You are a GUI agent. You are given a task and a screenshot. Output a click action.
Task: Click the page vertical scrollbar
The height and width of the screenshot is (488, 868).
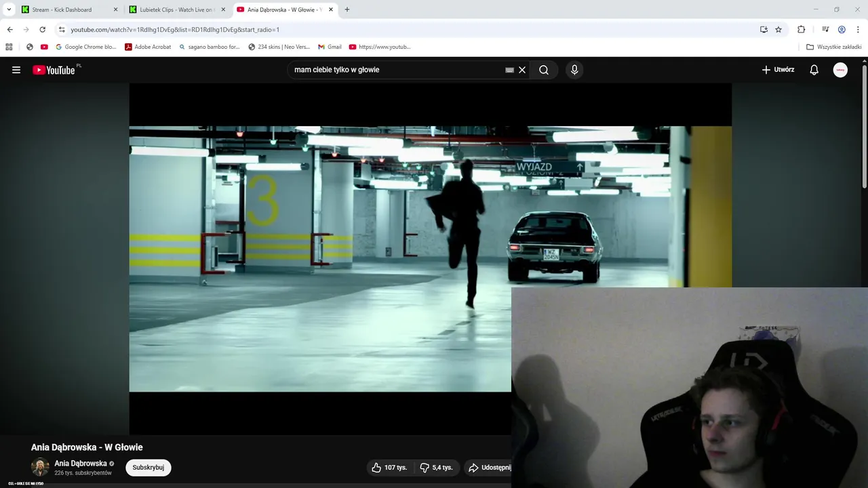864,125
